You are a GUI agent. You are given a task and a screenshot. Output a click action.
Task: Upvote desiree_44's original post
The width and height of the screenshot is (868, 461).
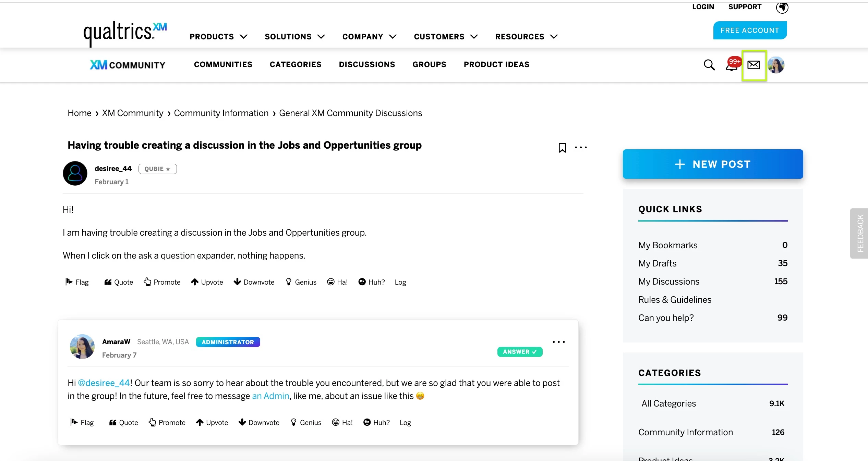(x=207, y=282)
